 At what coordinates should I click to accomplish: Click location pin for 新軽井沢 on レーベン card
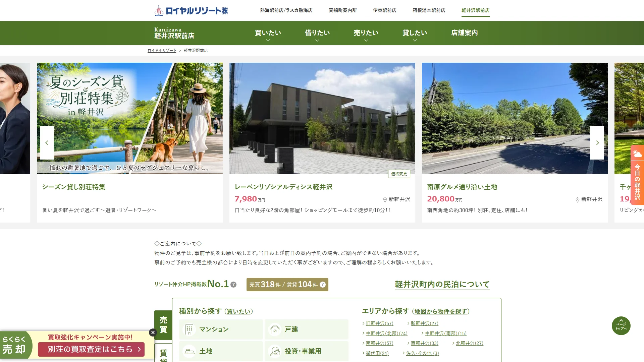[x=385, y=200]
